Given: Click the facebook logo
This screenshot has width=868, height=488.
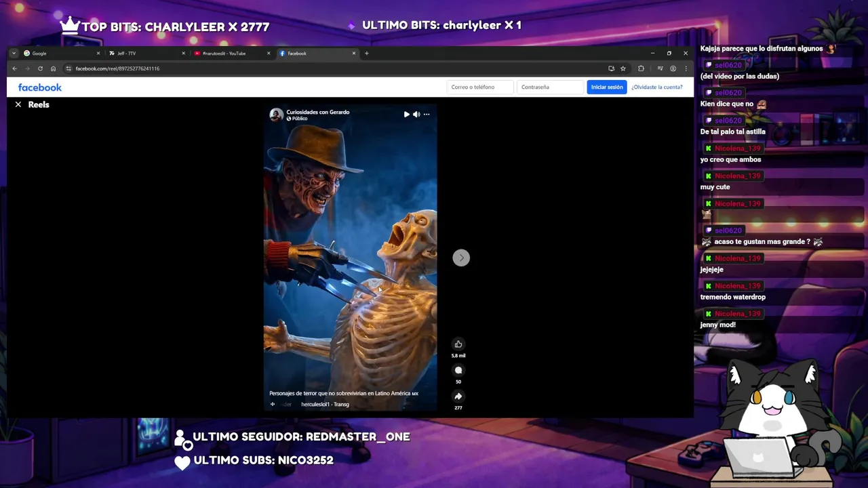Looking at the screenshot, I should pos(40,87).
